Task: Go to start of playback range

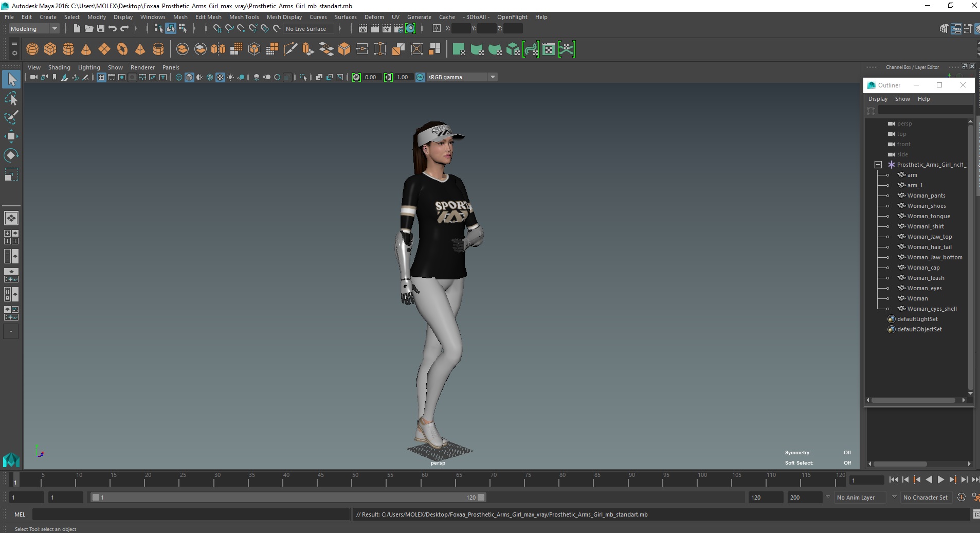Action: [x=893, y=479]
